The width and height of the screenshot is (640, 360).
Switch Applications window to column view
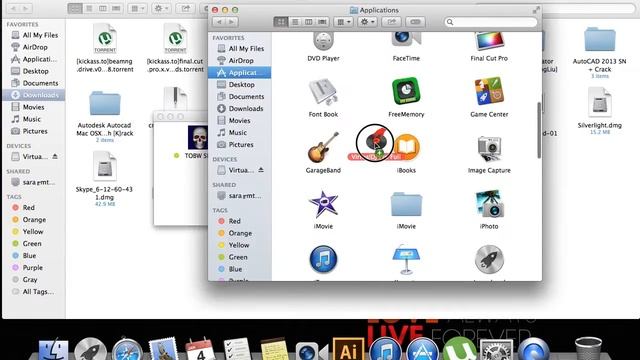click(x=309, y=22)
